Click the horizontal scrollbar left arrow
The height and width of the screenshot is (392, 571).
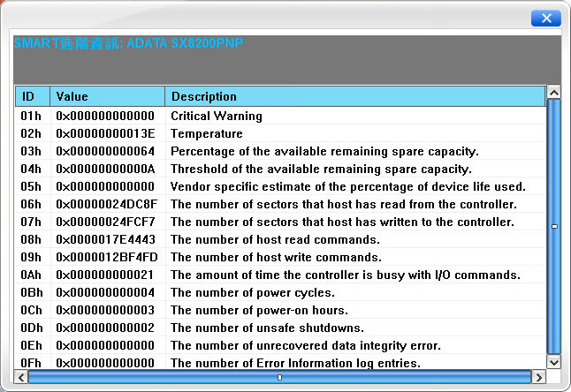[x=21, y=377]
